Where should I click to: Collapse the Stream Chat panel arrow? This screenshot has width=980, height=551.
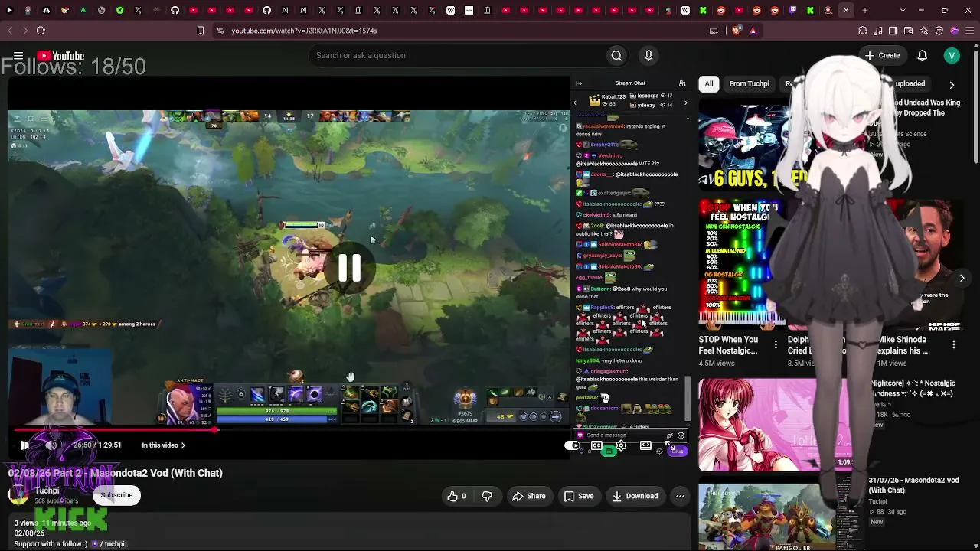click(579, 83)
